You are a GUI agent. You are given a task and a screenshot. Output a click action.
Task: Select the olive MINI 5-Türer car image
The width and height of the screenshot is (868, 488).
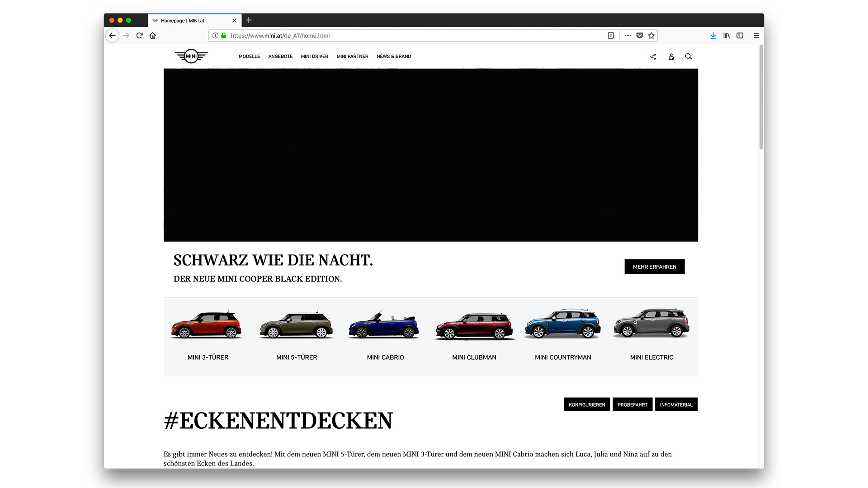click(297, 324)
